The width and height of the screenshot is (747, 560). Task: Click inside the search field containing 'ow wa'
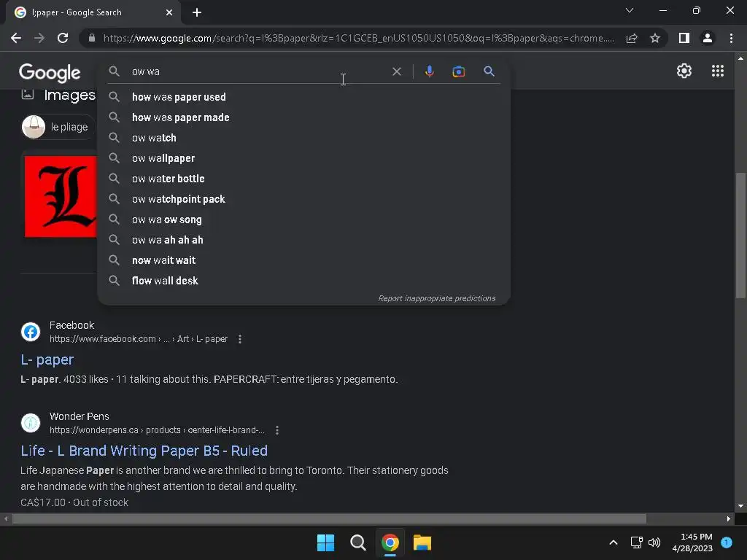pos(258,71)
